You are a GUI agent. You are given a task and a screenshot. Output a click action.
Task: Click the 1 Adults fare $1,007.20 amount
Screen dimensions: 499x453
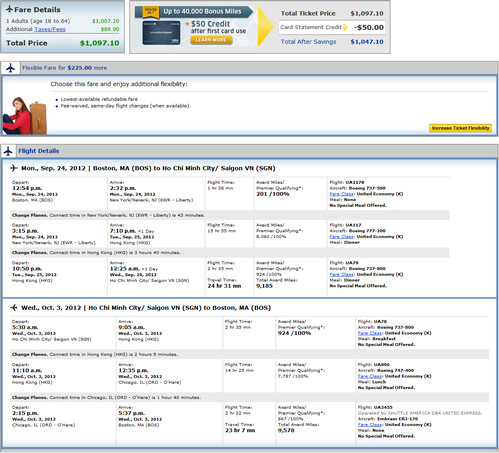click(106, 21)
